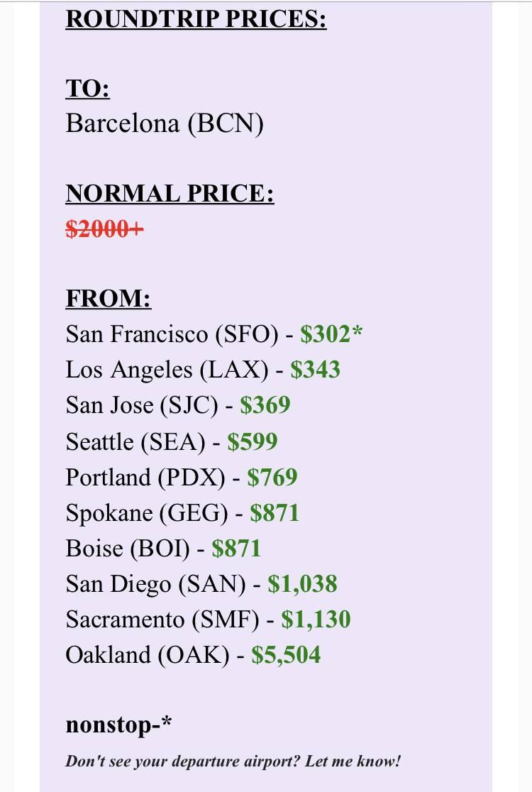Viewport: 532px width, 792px height.
Task: Click the $302* San Francisco price
Action: (x=331, y=334)
